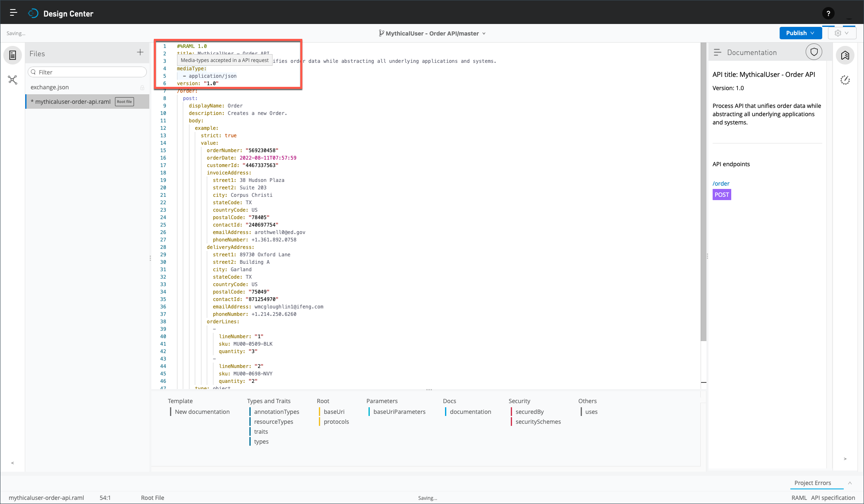864x504 pixels.
Task: Open the settings gear dropdown
Action: [842, 33]
